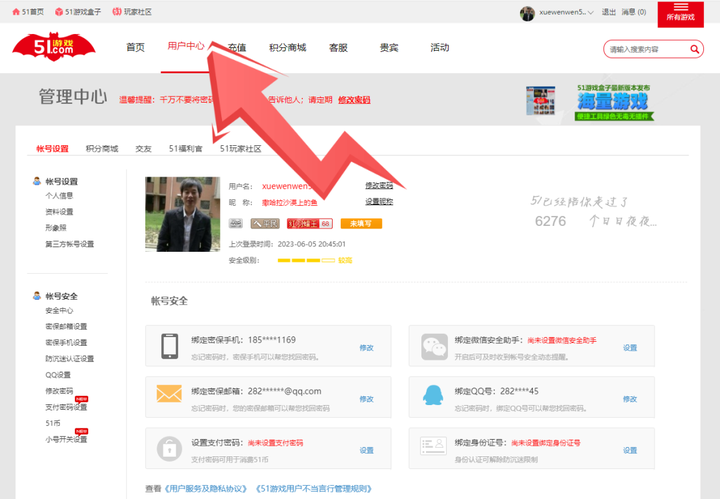Click the envelope icon in 绑定密保邮箱 card
Screen dimensions: 720x499
tap(169, 394)
